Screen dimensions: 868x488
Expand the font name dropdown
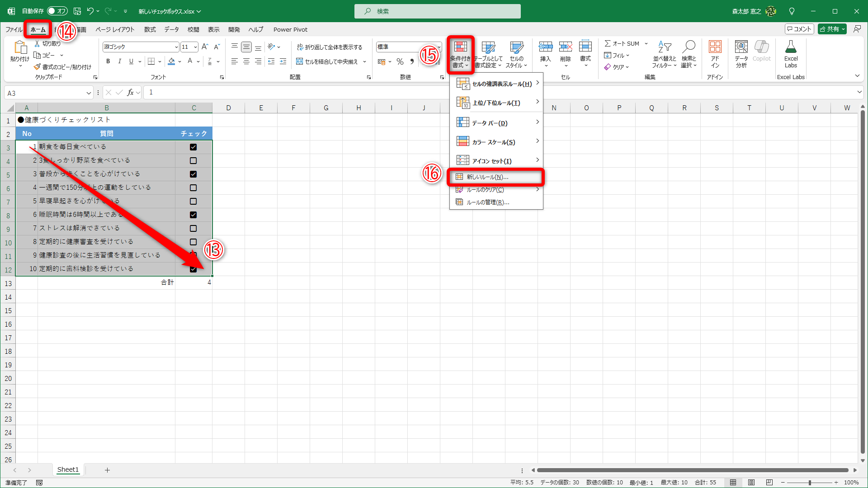[x=176, y=47]
